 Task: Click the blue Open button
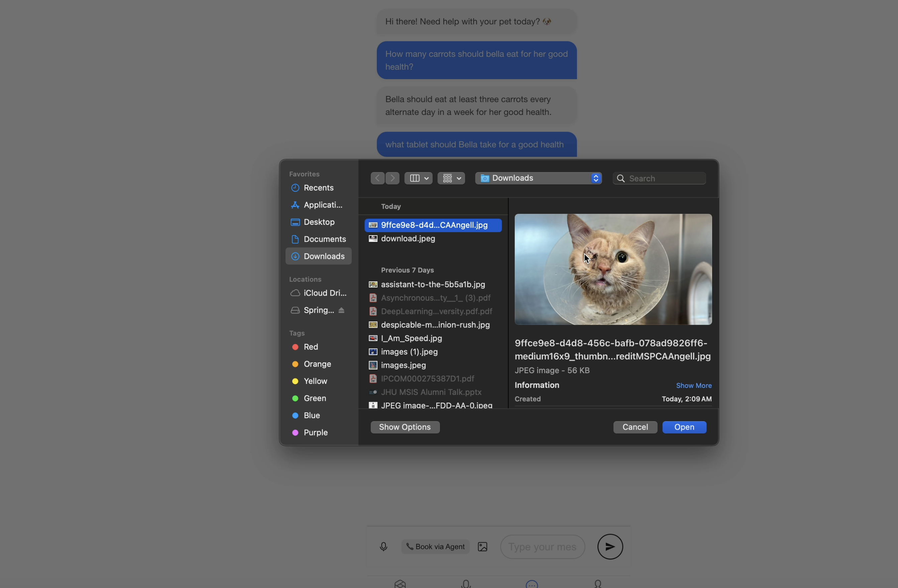pyautogui.click(x=684, y=427)
